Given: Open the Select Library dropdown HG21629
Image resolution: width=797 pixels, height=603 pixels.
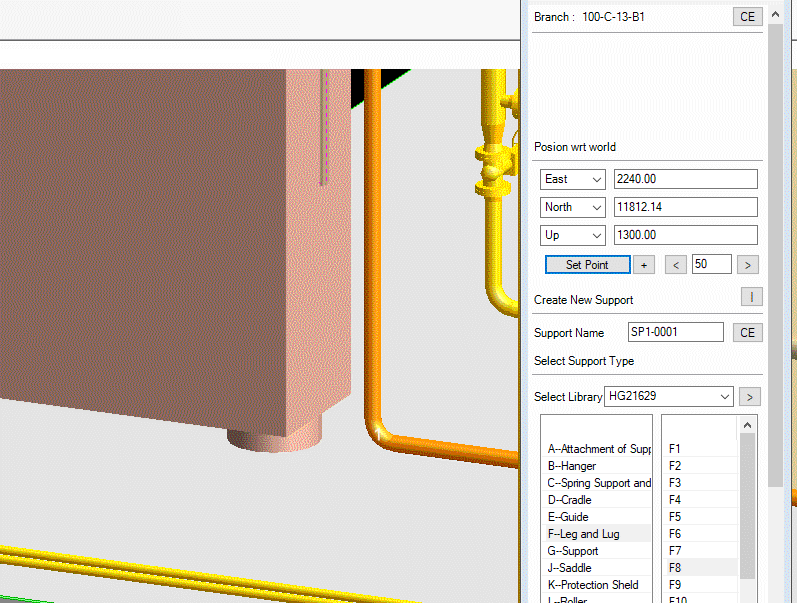Looking at the screenshot, I should [668, 396].
